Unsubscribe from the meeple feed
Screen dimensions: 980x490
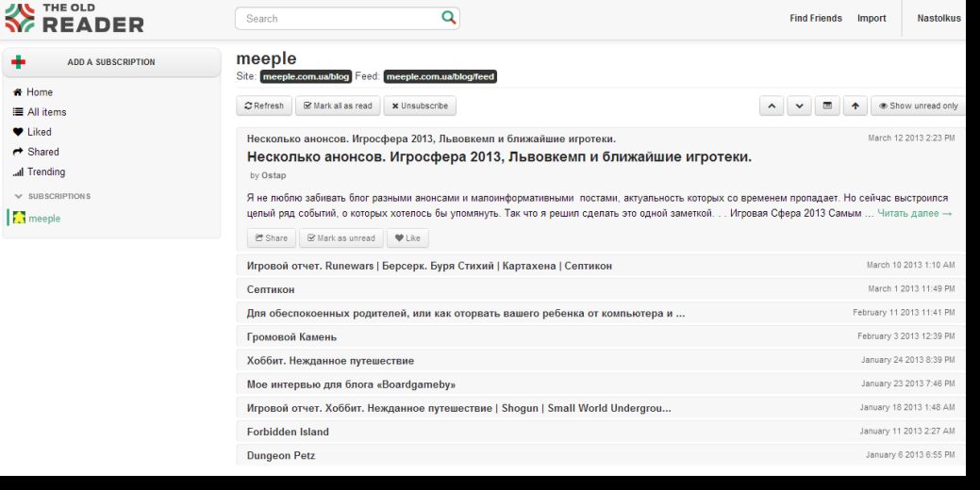(420, 106)
